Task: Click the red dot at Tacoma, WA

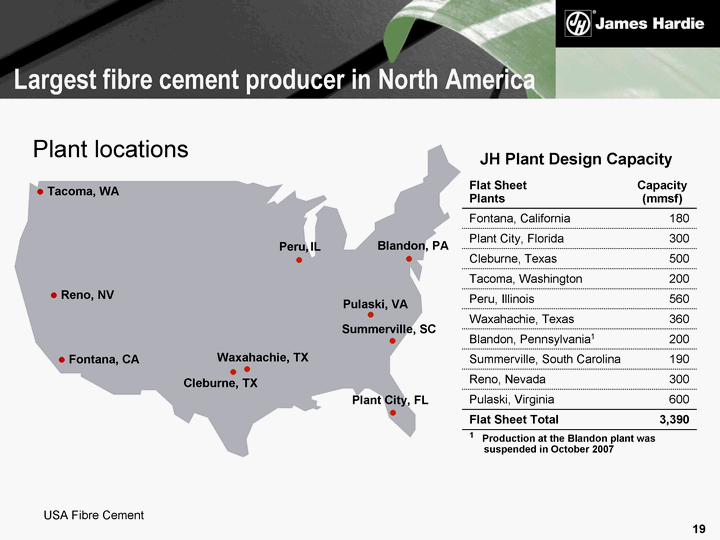Action: pyautogui.click(x=40, y=191)
